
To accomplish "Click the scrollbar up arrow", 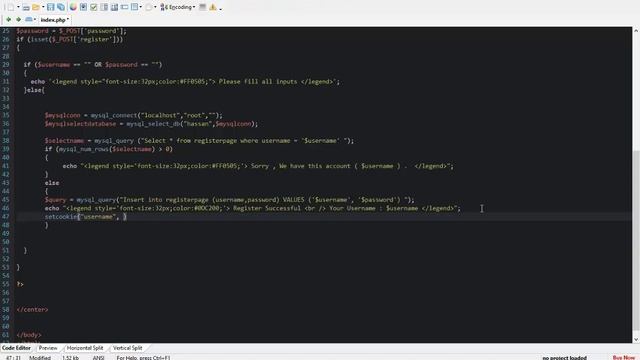I will (636, 31).
